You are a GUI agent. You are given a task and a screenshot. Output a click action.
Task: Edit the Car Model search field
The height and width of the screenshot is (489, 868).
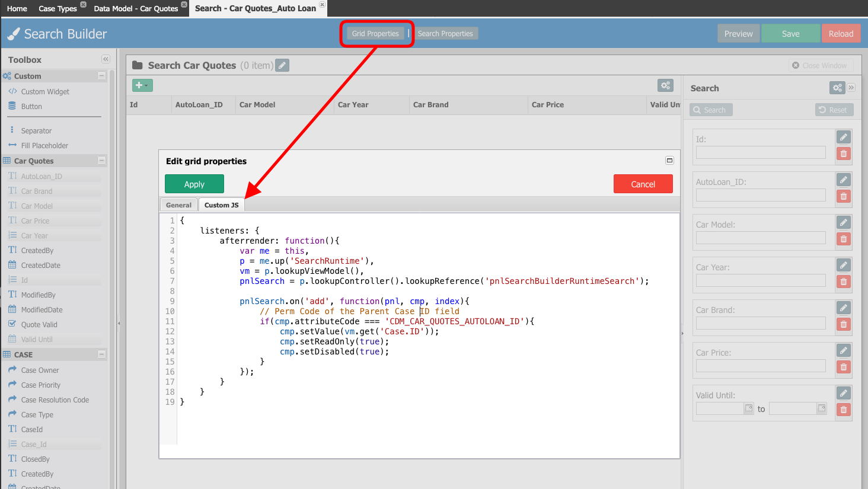(x=844, y=222)
